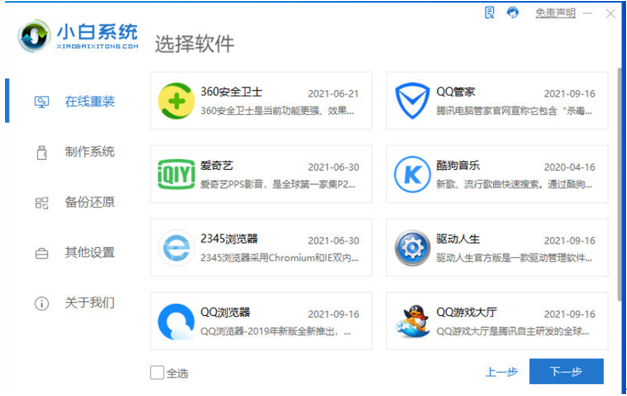
Task: Click the 爱奇艺PPS影音 description text
Action: click(278, 184)
